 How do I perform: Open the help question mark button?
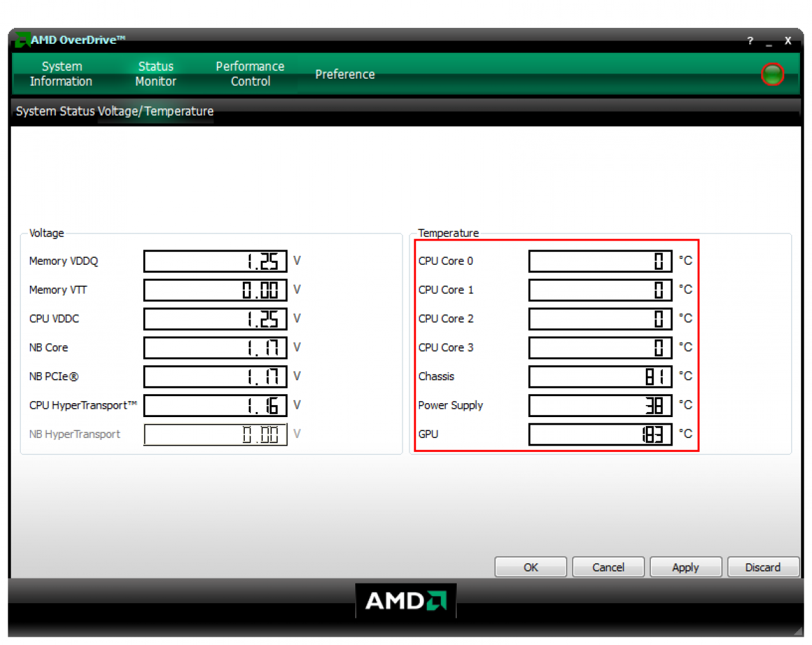click(x=750, y=41)
